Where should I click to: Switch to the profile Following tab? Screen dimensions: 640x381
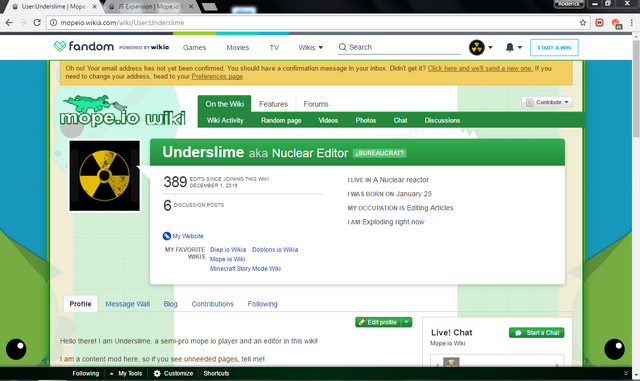pos(262,304)
